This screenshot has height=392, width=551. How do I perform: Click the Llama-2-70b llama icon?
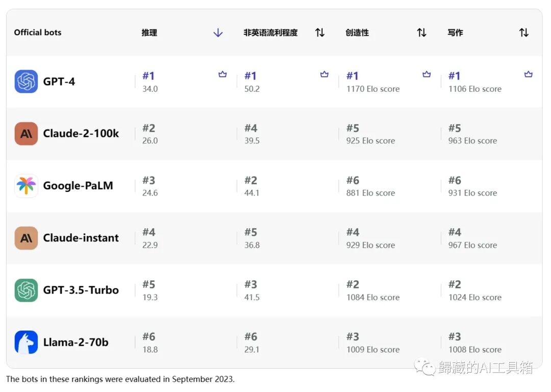pyautogui.click(x=26, y=342)
